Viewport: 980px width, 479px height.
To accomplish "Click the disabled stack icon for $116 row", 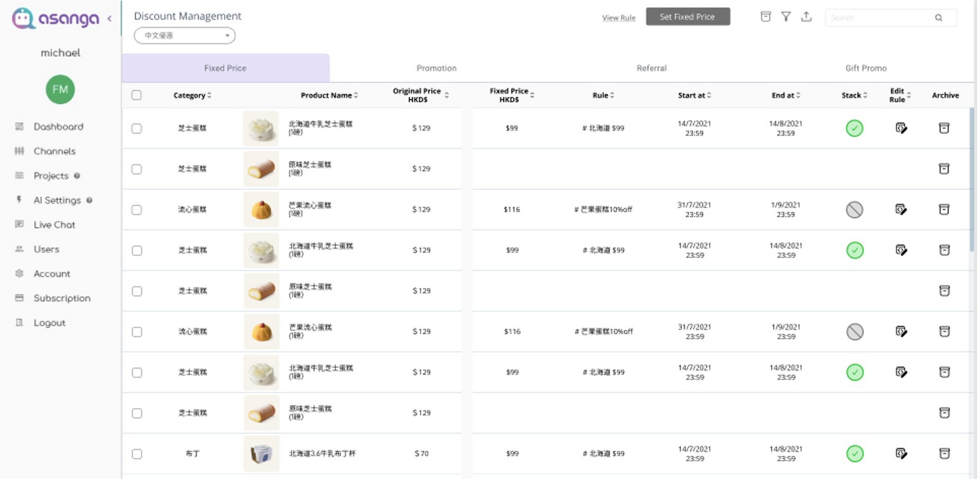I will tap(854, 210).
